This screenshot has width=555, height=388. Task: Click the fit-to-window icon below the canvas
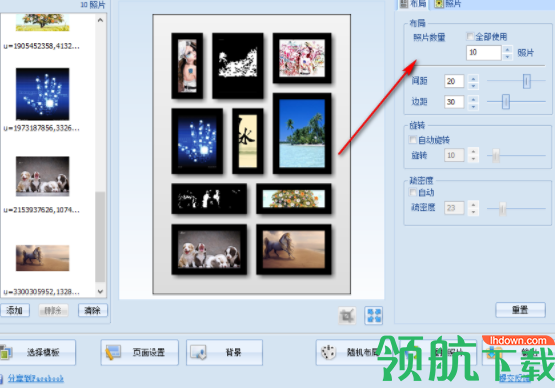(x=373, y=315)
